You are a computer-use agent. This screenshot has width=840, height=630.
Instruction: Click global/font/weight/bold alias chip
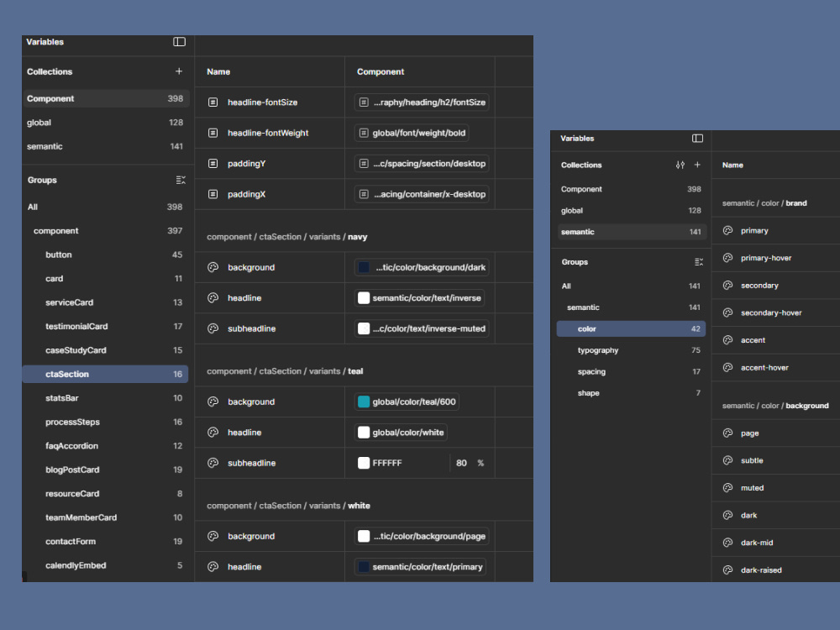(412, 133)
